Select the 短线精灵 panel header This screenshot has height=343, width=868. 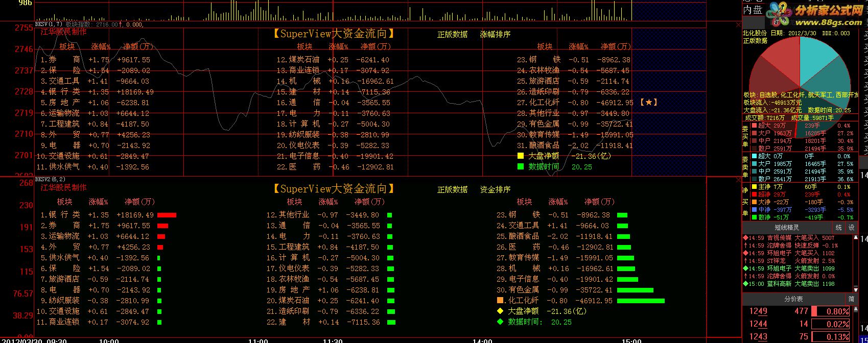coord(787,228)
